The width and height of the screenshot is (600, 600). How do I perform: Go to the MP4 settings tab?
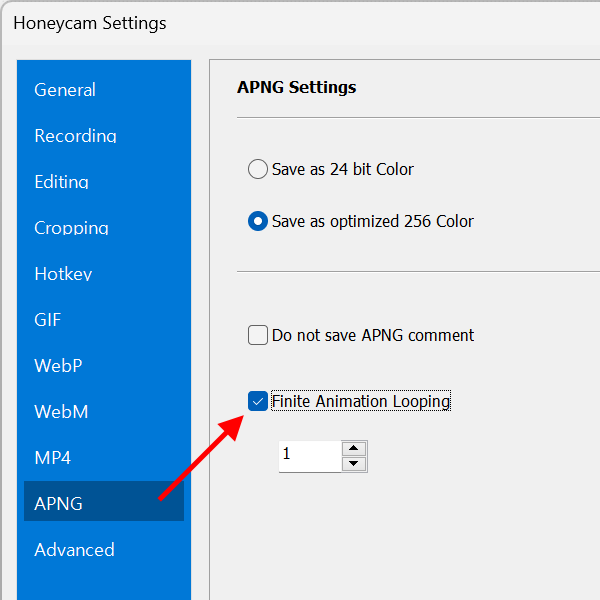(52, 458)
